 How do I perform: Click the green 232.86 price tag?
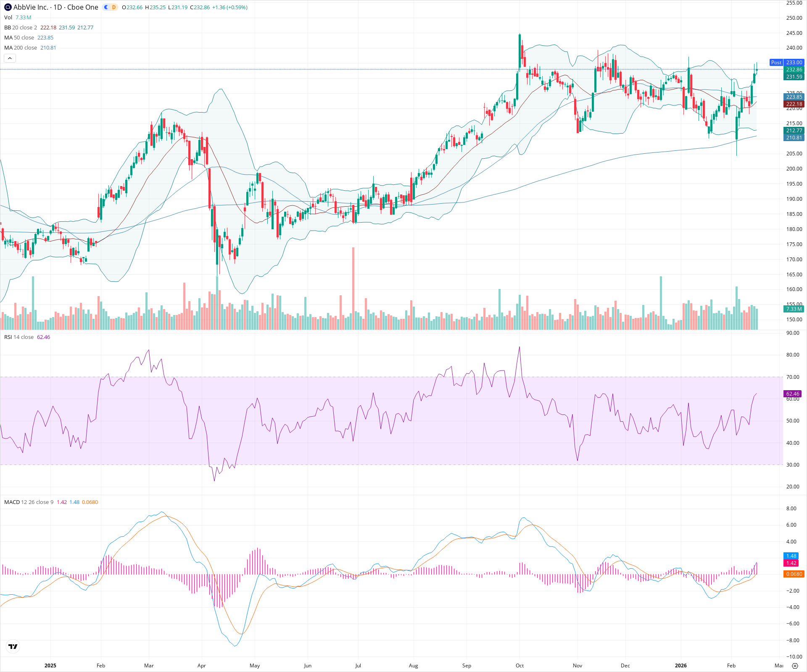point(794,70)
